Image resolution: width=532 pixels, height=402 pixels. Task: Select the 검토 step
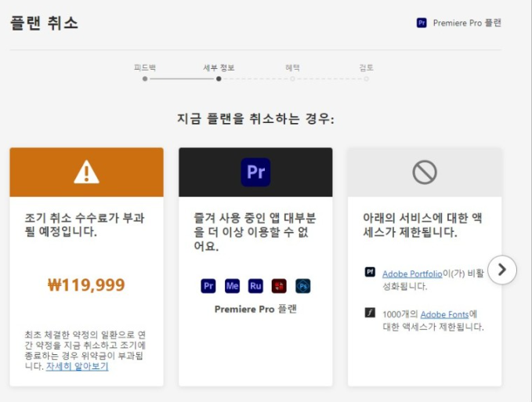click(366, 67)
